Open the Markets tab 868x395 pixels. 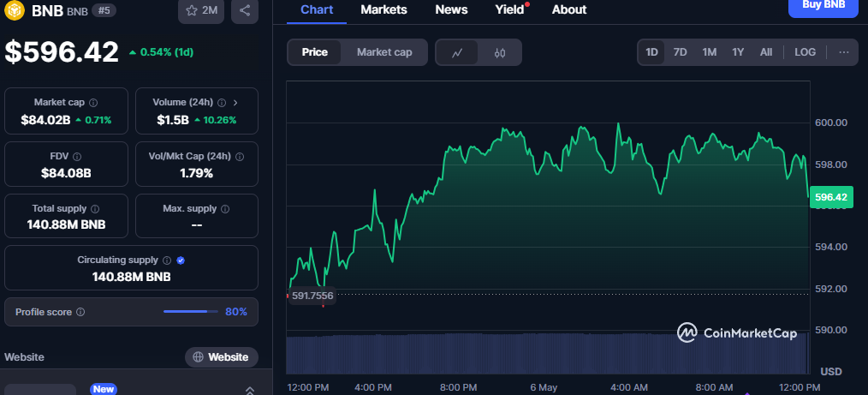coord(383,10)
